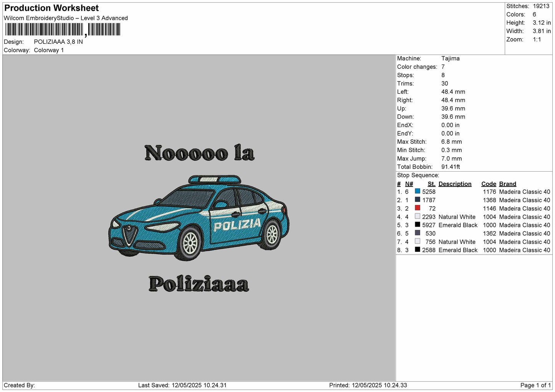Click the Up value 39.6 mm

point(453,109)
